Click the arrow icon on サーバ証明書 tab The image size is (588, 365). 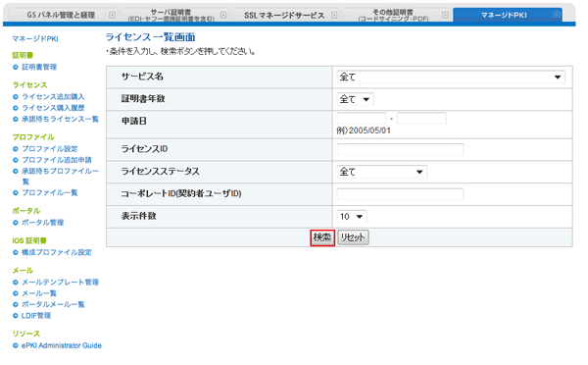[x=223, y=15]
